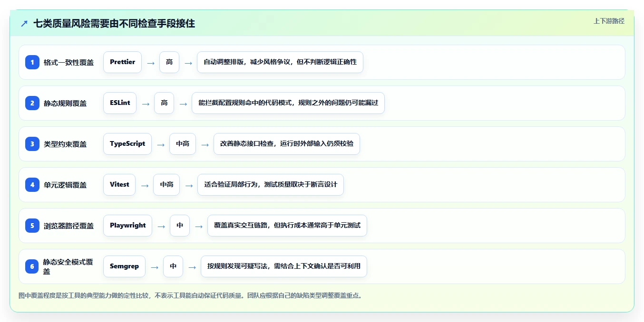644x322 pixels.
Task: Select number badge 5
Action: tap(32, 226)
